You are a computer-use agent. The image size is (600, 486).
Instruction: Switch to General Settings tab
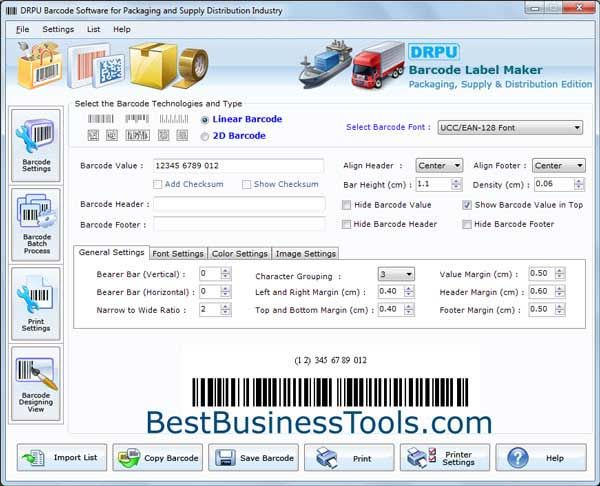click(x=111, y=253)
